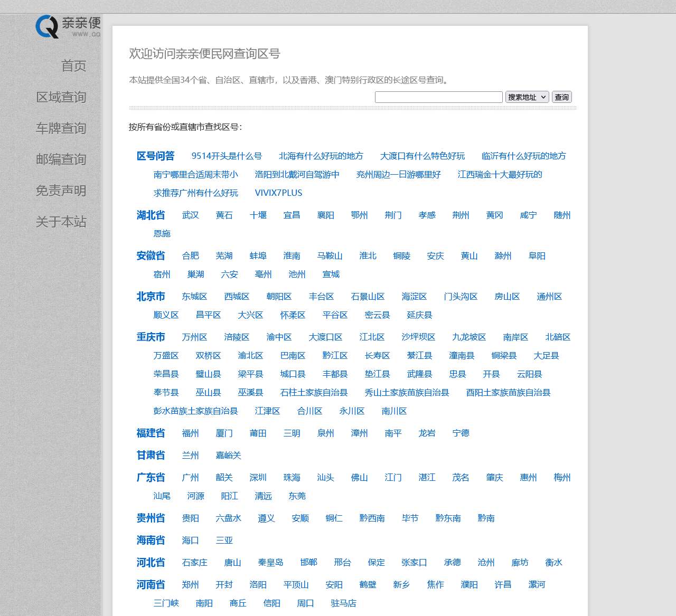Open the 车牌查询 navigation item
The height and width of the screenshot is (616, 676).
coord(62,128)
